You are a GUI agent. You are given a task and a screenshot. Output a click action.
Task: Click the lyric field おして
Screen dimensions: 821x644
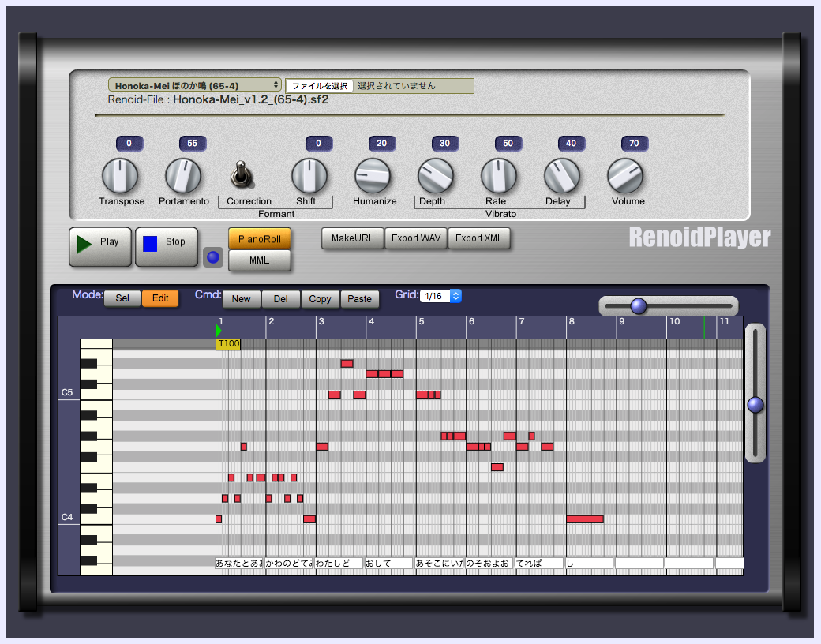click(389, 563)
